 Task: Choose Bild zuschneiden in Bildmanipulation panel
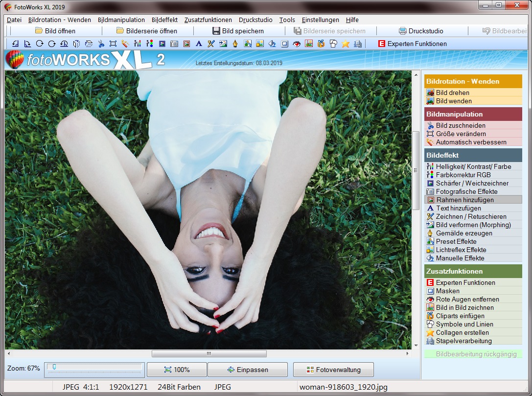[461, 125]
